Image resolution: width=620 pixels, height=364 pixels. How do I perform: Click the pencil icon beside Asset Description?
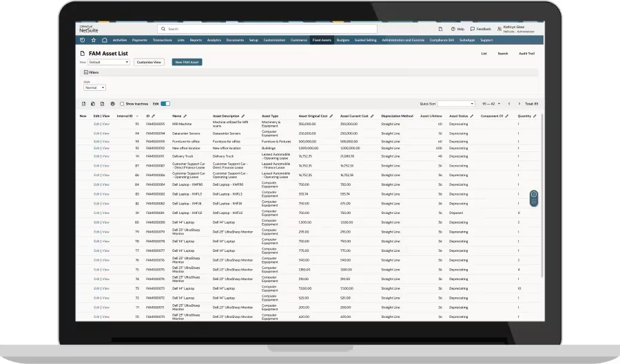coord(243,116)
